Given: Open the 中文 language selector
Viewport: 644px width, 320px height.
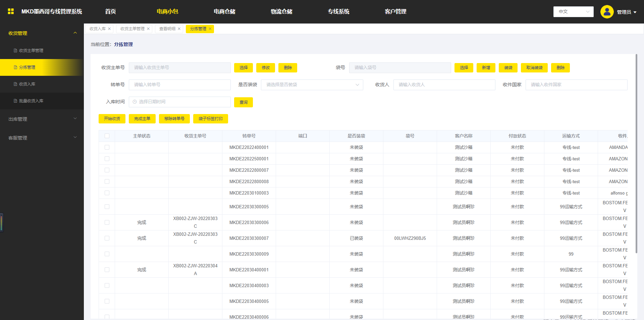Looking at the screenshot, I should pyautogui.click(x=573, y=12).
